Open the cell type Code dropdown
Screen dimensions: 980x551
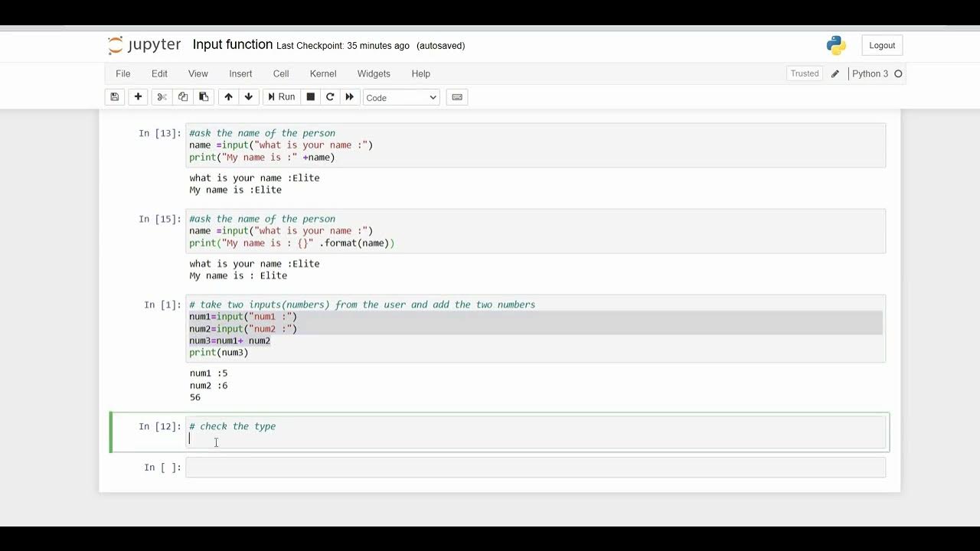pos(401,97)
